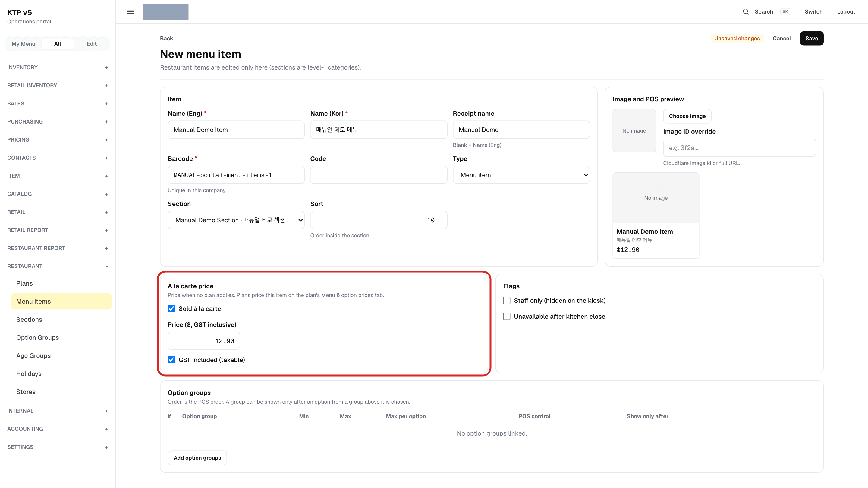
Task: Click the Save button
Action: [811, 38]
